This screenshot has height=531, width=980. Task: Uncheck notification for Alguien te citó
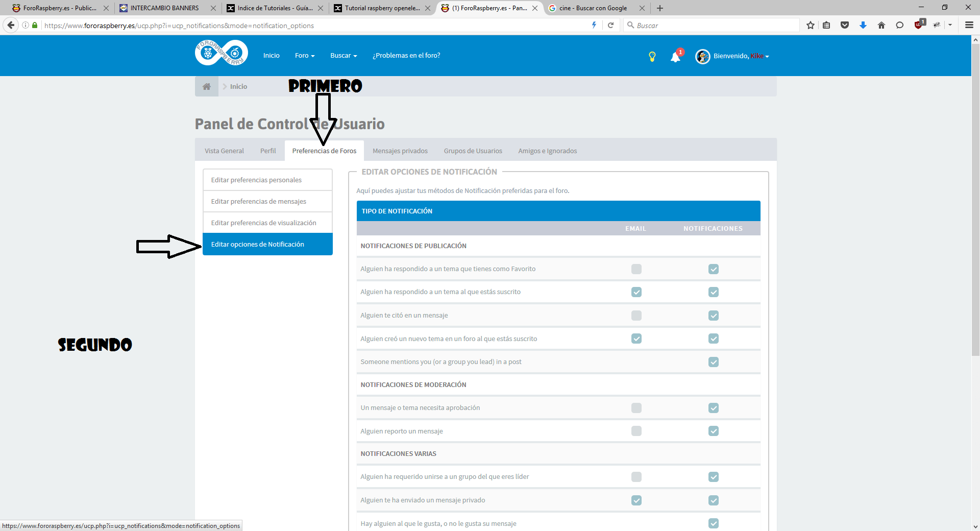713,316
